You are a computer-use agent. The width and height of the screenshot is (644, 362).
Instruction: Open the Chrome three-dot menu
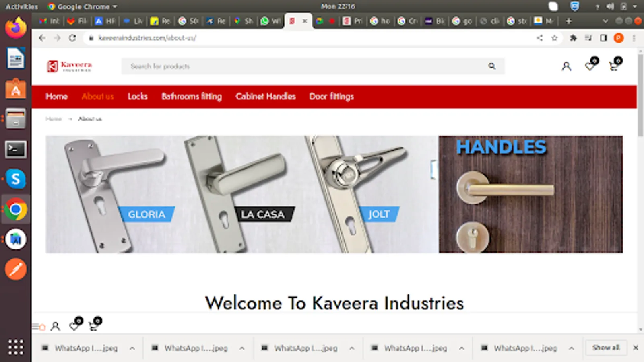(x=634, y=38)
